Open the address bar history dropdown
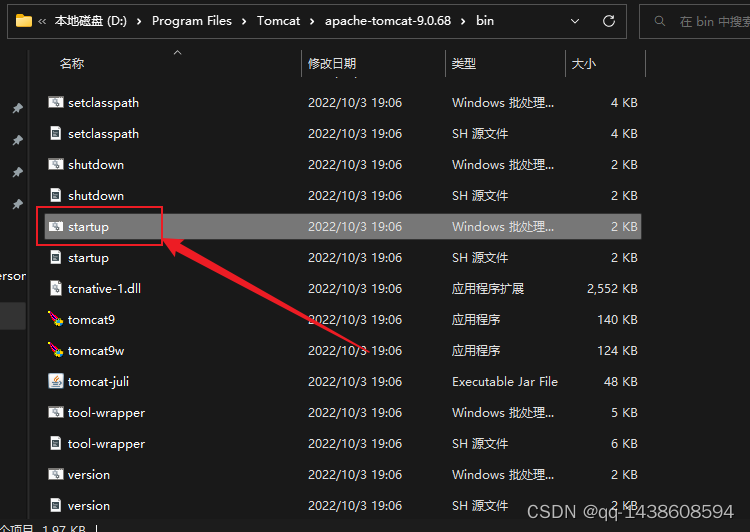Viewport: 750px width, 532px height. [575, 21]
